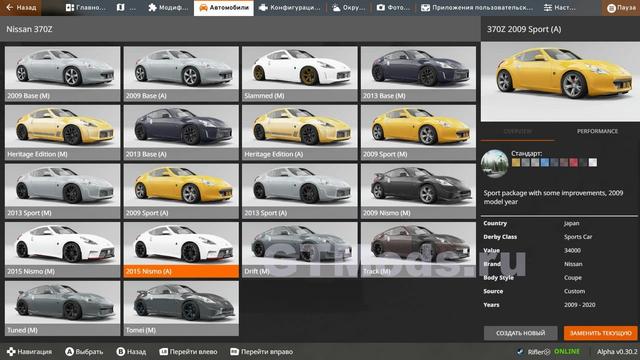Screen dimensions: 640x360
Task: Click the Навигация d-pad hint
Action: 29,351
